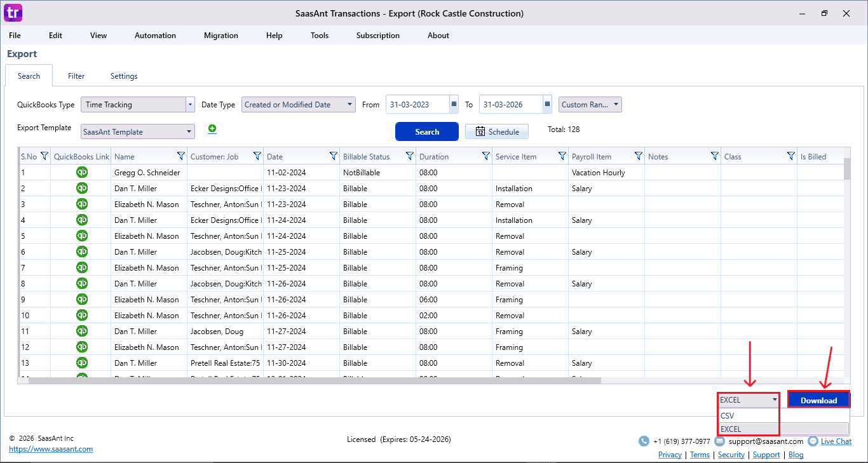Click filter icon on Payroll Item column
The height and width of the screenshot is (463, 868).
[638, 156]
